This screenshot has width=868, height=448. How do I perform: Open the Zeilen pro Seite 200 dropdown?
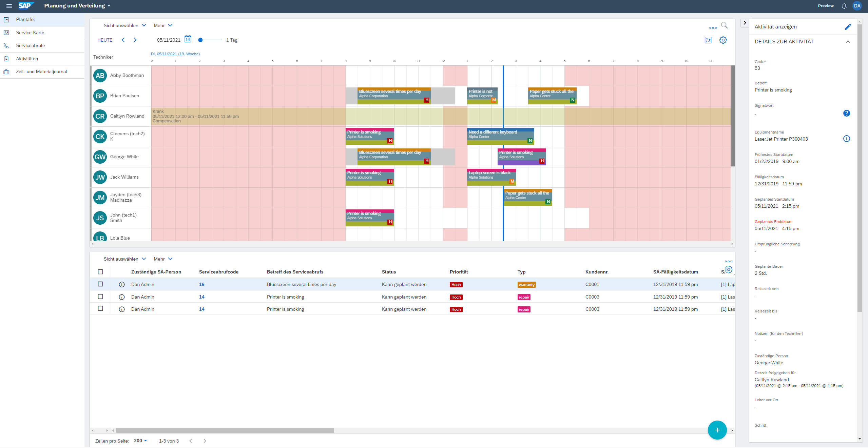(140, 441)
